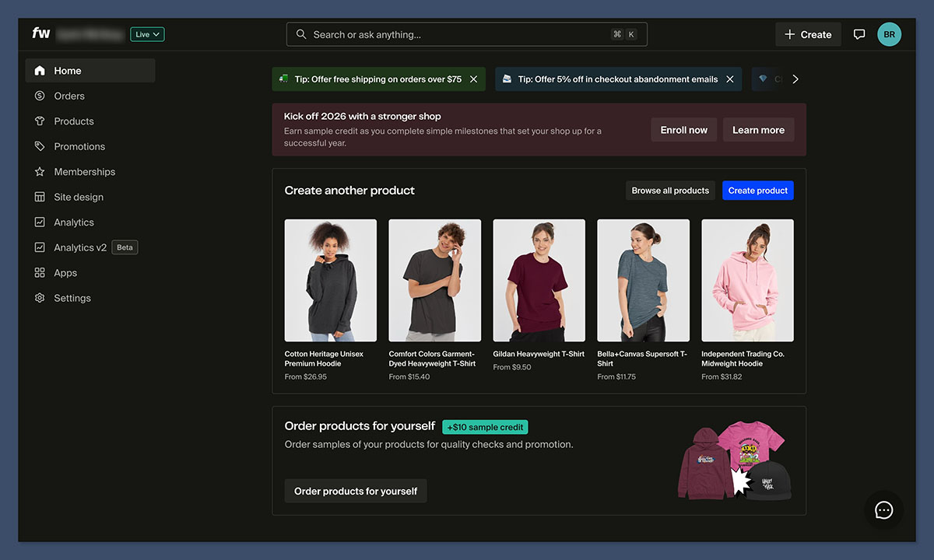The width and height of the screenshot is (934, 560).
Task: Click the Enroll now button
Action: point(683,130)
